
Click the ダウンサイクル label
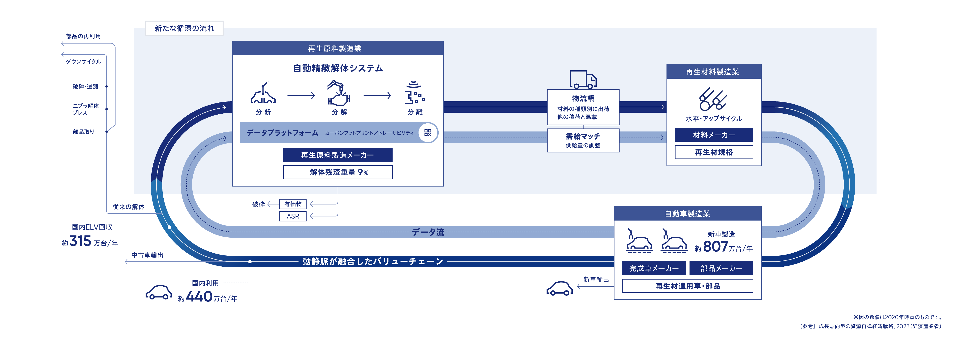(83, 61)
